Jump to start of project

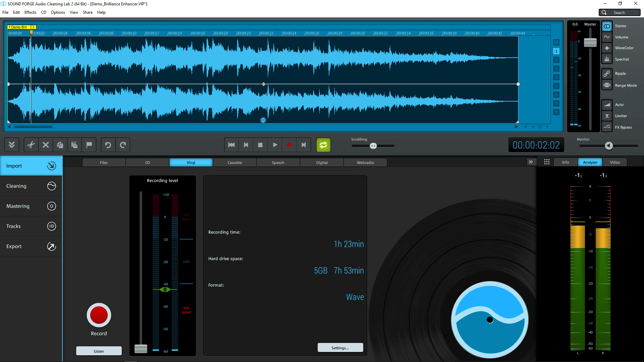coord(231,145)
